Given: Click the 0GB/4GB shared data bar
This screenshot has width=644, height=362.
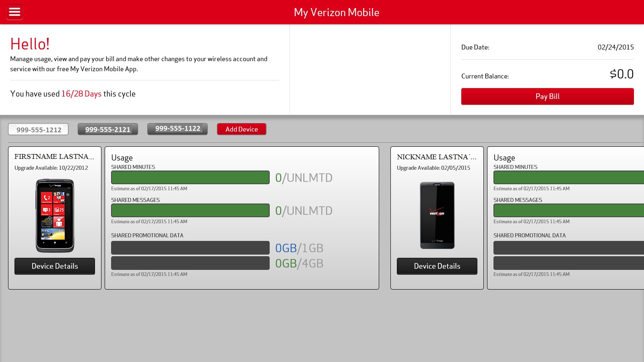Looking at the screenshot, I should tap(190, 263).
